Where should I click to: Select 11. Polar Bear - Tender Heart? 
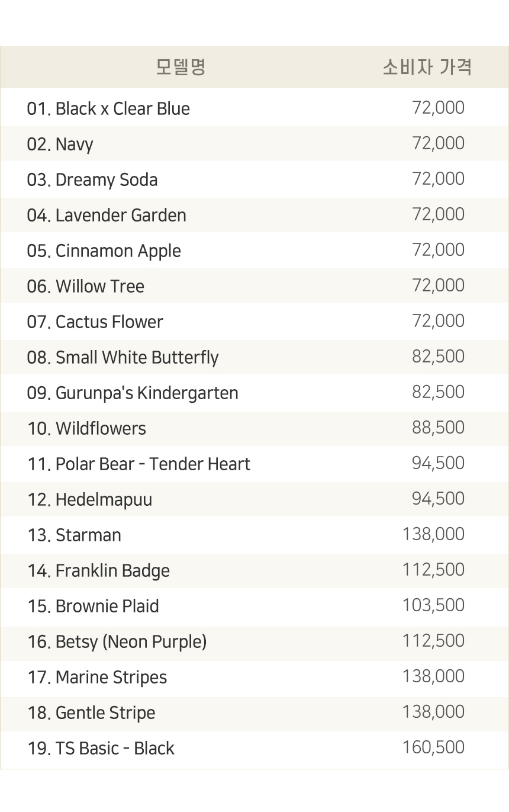click(x=139, y=464)
